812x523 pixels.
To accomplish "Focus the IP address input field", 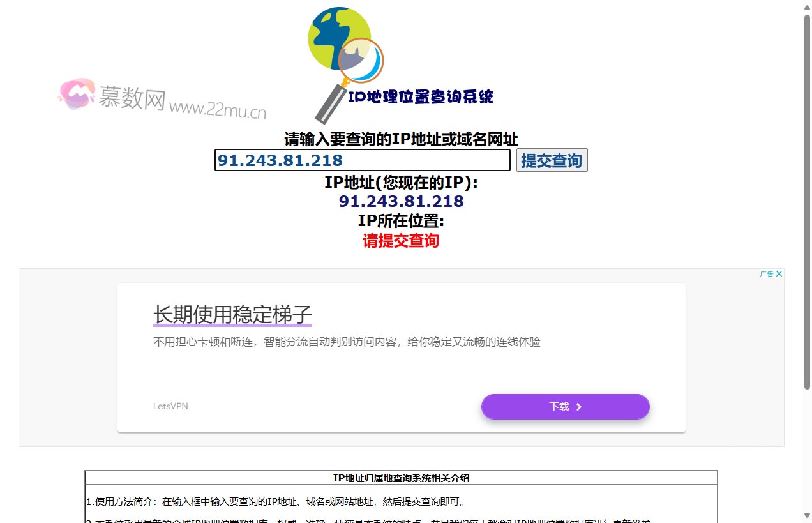I will coord(362,160).
